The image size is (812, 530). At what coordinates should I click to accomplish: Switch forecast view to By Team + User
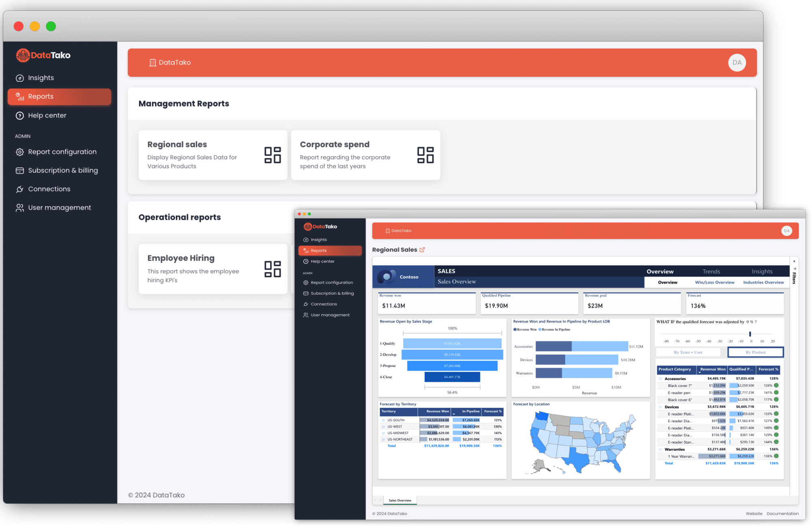[688, 352]
